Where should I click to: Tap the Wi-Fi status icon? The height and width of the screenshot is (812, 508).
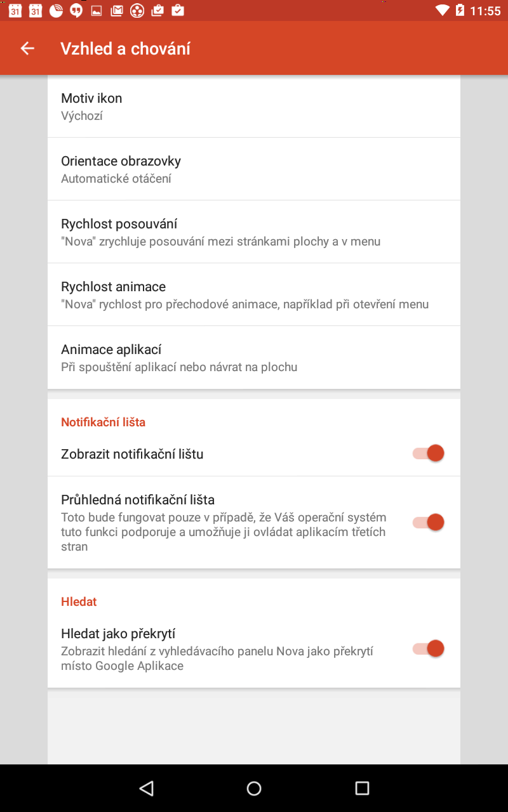(x=443, y=10)
